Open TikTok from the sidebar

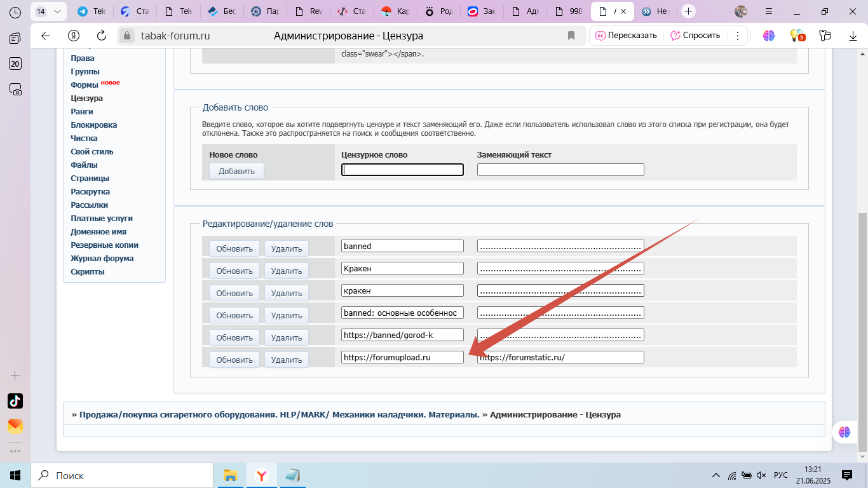pyautogui.click(x=15, y=401)
